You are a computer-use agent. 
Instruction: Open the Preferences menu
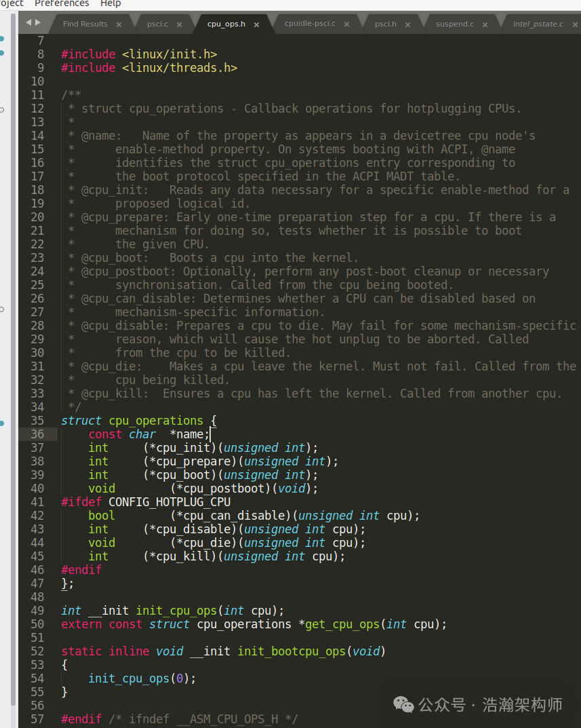click(62, 3)
